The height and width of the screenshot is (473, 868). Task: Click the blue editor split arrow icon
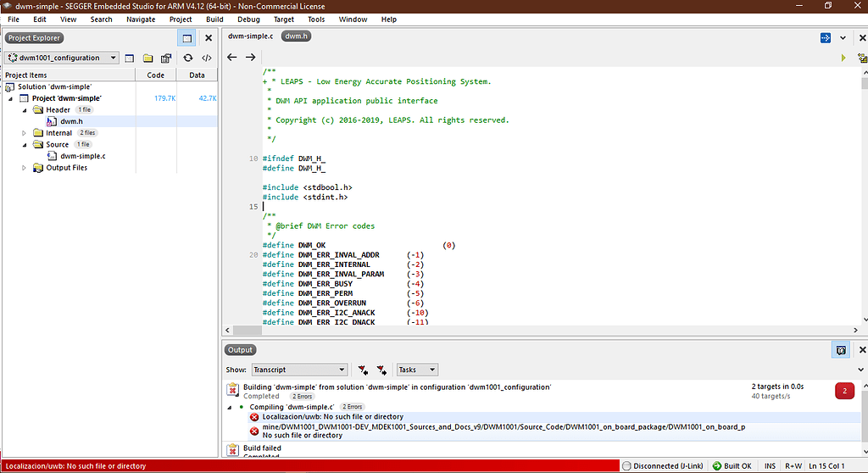coord(826,37)
